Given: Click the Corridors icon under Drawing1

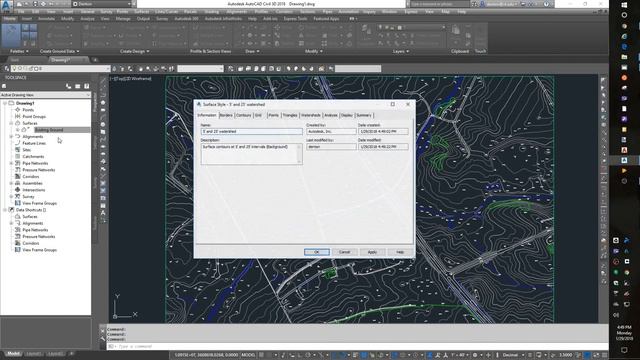Looking at the screenshot, I should pos(18,176).
